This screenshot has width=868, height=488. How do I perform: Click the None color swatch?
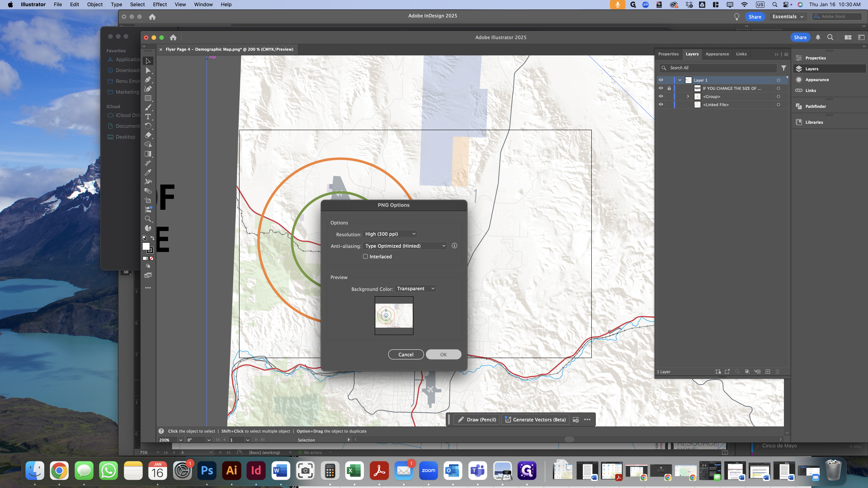(x=151, y=258)
